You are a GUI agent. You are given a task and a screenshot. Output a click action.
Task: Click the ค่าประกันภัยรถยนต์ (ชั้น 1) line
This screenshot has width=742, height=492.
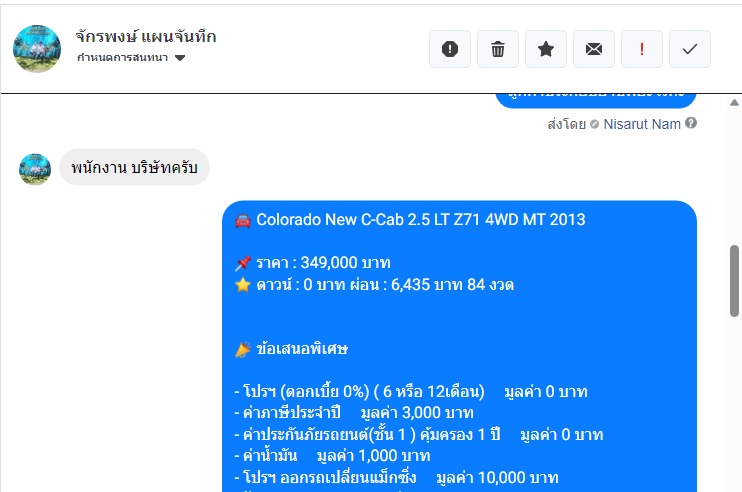pyautogui.click(x=419, y=434)
